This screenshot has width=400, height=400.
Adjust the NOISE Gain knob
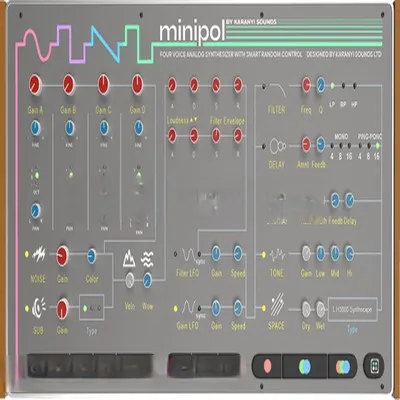[62, 256]
